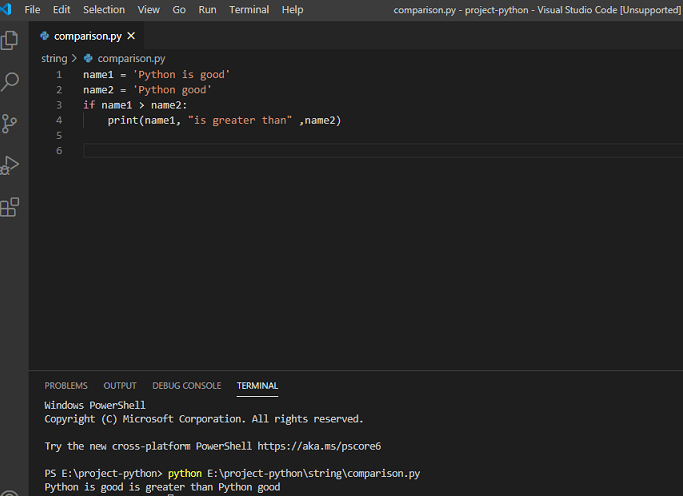The image size is (683, 496).
Task: Open the Edit menu
Action: click(x=61, y=10)
